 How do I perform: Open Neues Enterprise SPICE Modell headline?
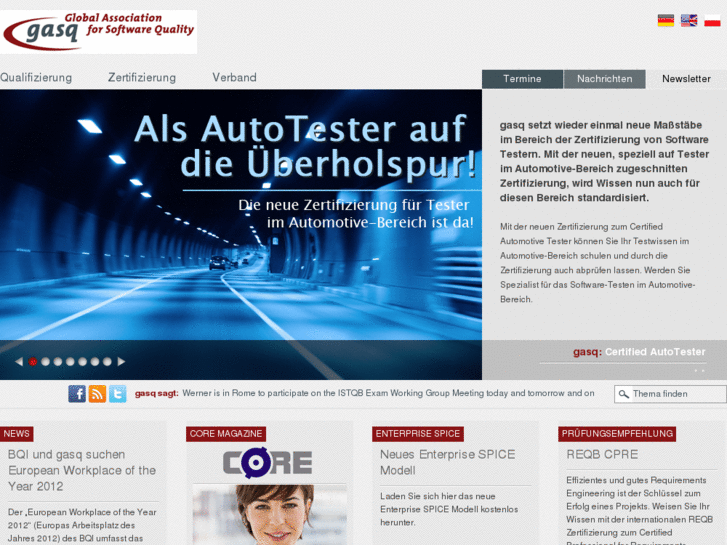tap(447, 462)
